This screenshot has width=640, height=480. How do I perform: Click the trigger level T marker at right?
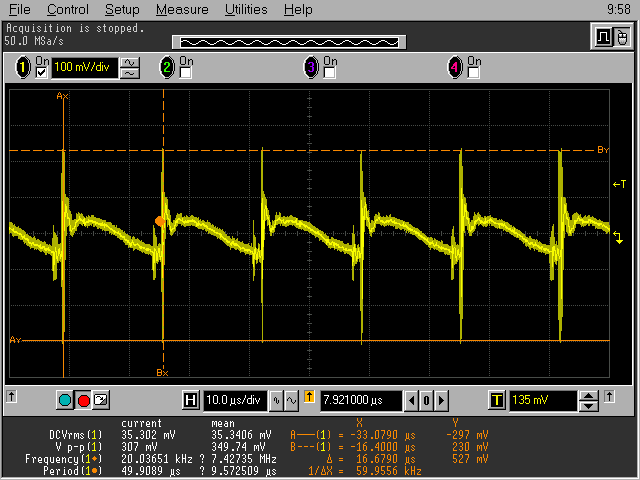[619, 184]
